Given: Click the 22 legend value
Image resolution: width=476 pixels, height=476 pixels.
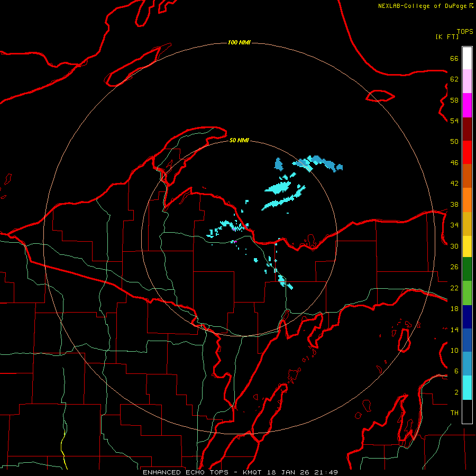Looking at the screenshot, I should pos(454,288).
